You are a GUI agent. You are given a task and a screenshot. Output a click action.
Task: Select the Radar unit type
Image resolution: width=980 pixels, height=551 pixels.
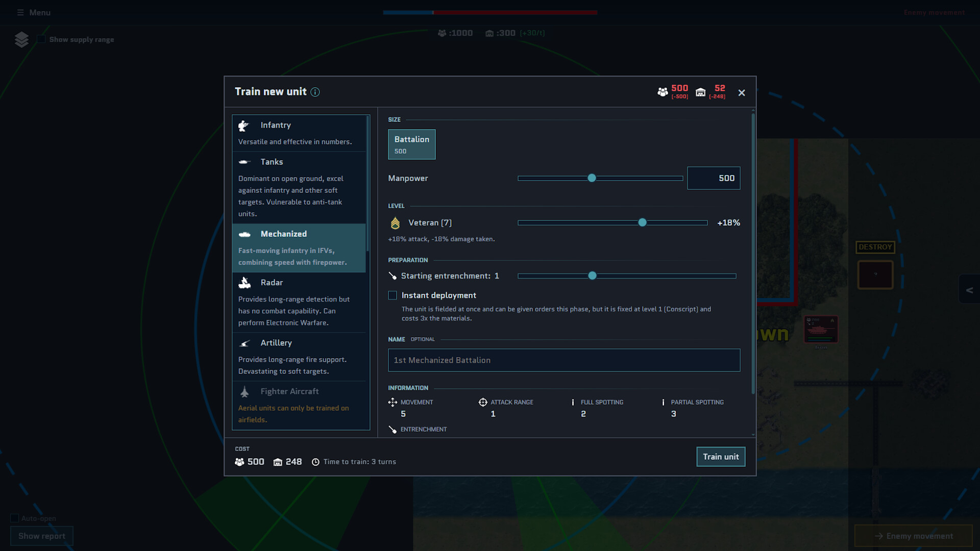[299, 303]
